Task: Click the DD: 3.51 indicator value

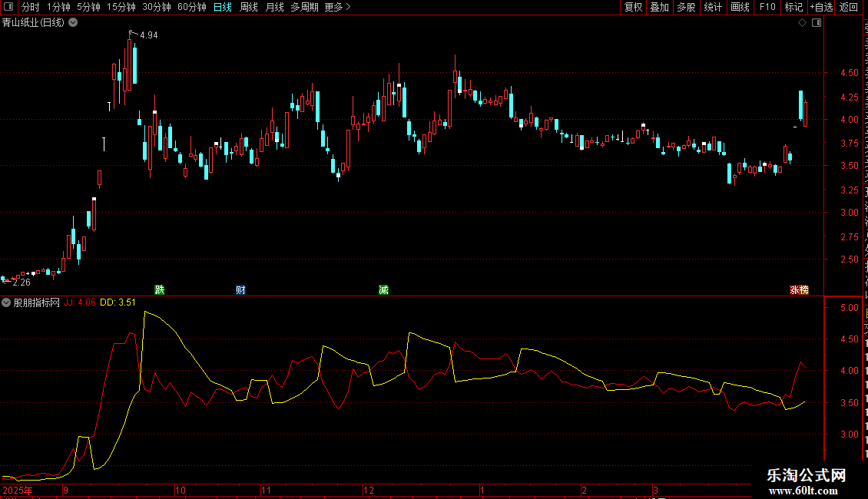Action: tap(118, 302)
